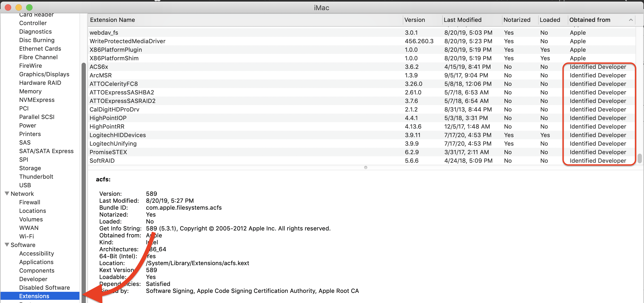The image size is (644, 303).
Task: Open the Firewall network section
Action: 30,202
